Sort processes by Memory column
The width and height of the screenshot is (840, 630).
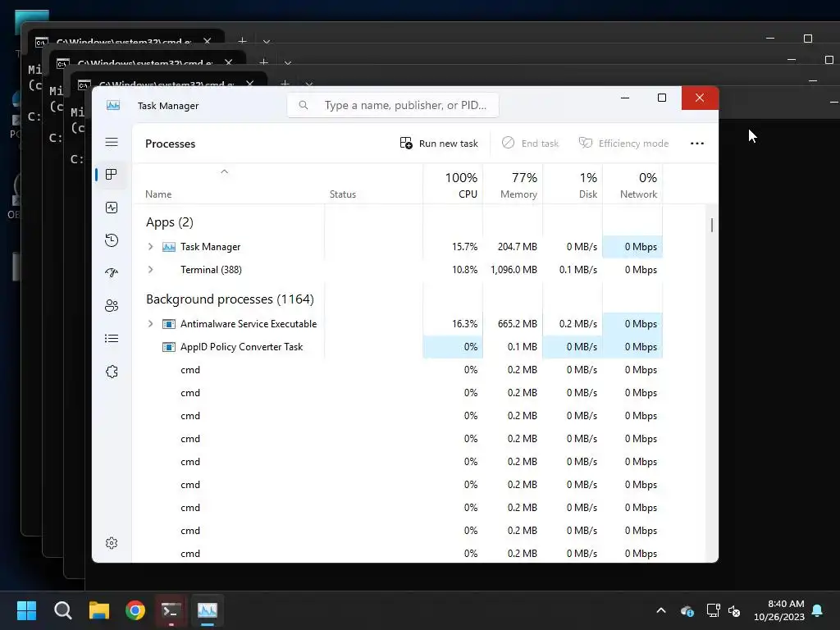(x=514, y=185)
